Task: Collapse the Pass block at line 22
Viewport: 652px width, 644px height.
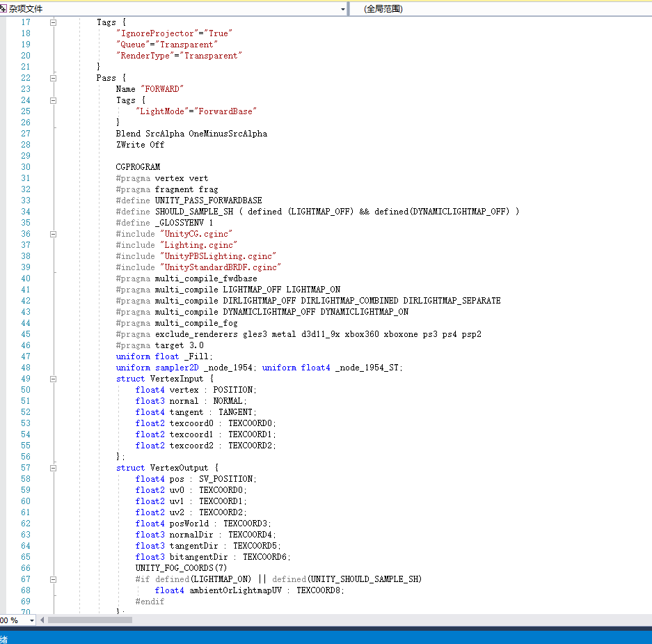Action: [54, 78]
